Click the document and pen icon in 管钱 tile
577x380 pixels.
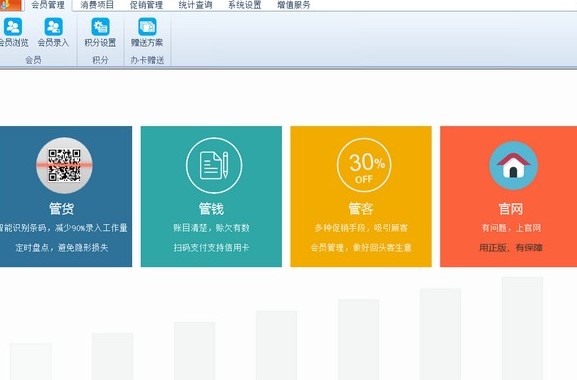pyautogui.click(x=214, y=165)
